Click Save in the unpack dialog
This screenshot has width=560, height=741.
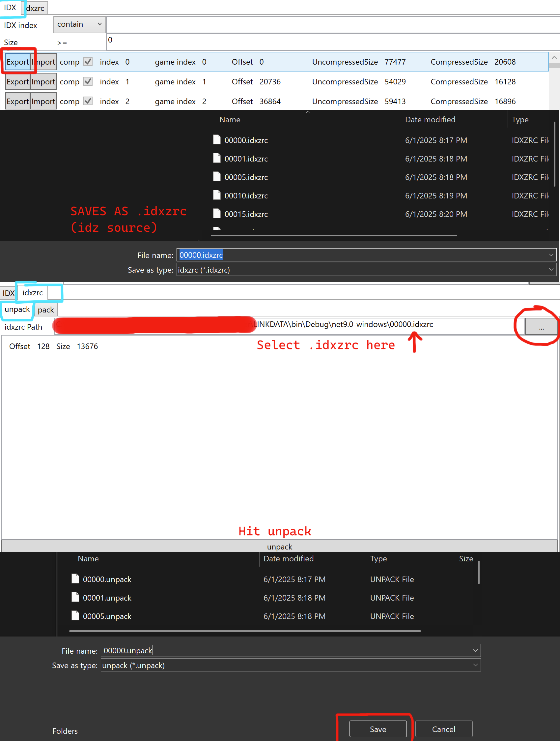click(378, 729)
